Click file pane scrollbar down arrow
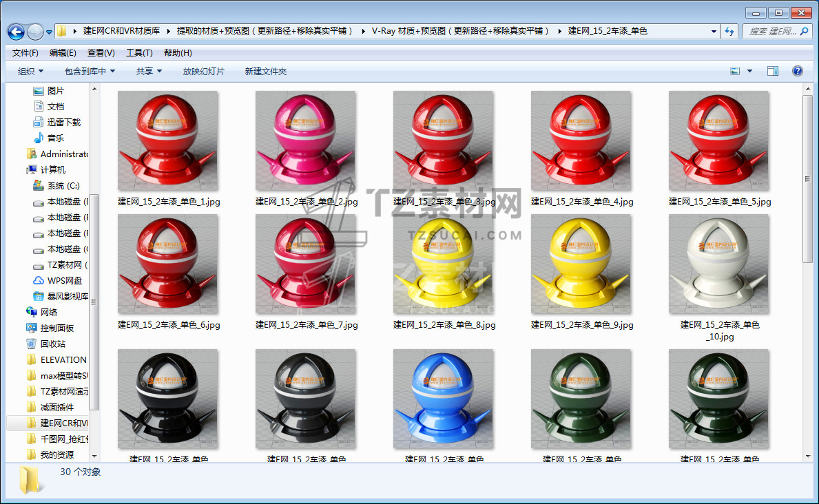Image resolution: width=819 pixels, height=504 pixels. [x=807, y=456]
